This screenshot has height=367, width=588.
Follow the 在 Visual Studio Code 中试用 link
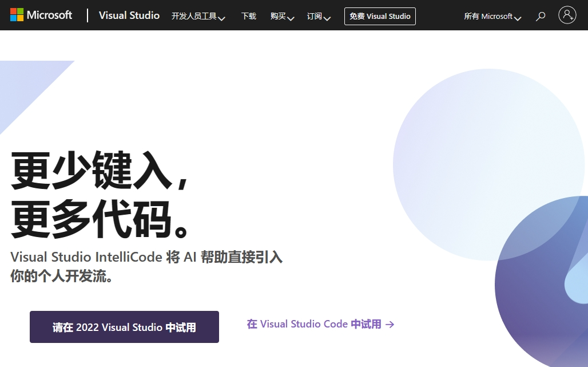[313, 324]
